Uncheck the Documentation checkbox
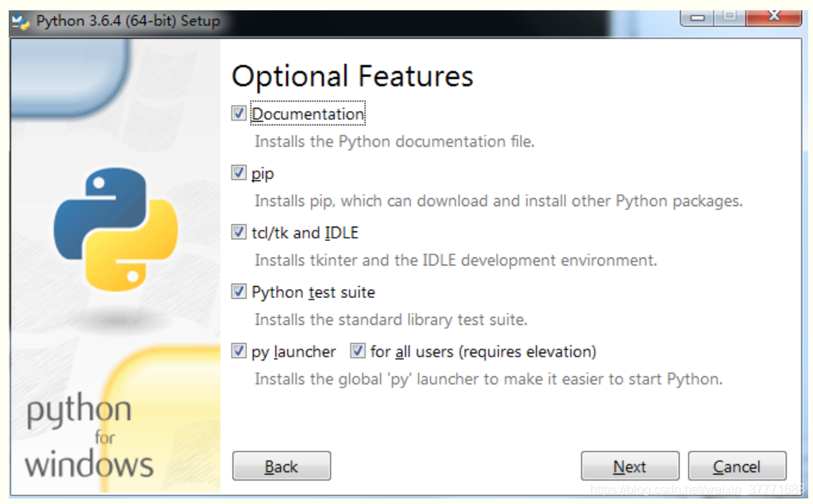Image resolution: width=813 pixels, height=504 pixels. 239,113
